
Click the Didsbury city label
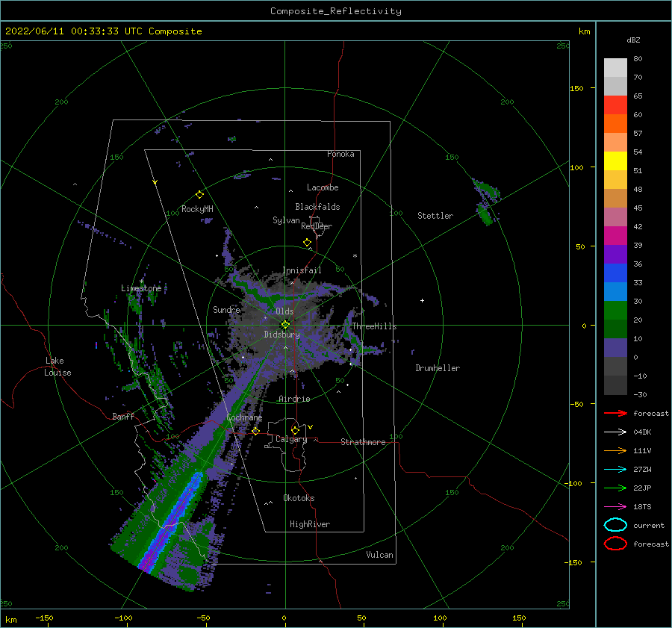[281, 335]
